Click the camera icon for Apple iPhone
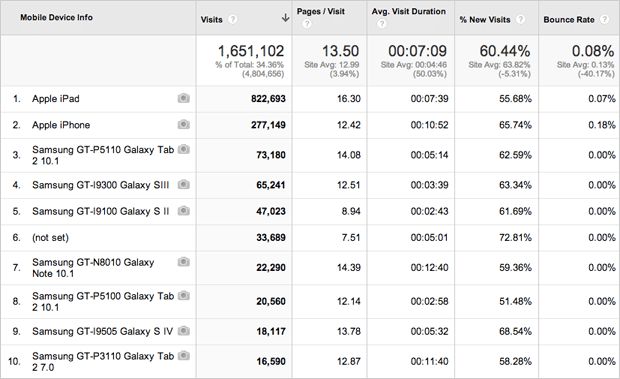The width and height of the screenshot is (620, 379). pos(183,124)
